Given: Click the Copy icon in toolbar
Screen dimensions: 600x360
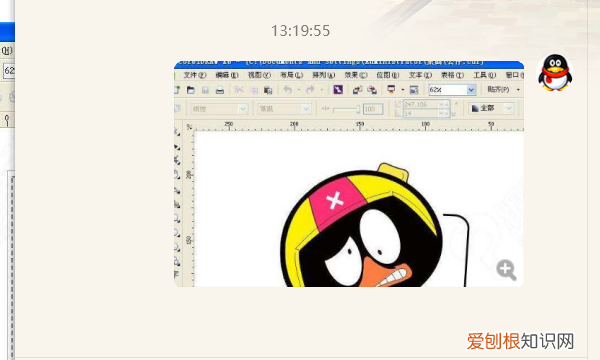Looking at the screenshot, I should click(x=254, y=90).
